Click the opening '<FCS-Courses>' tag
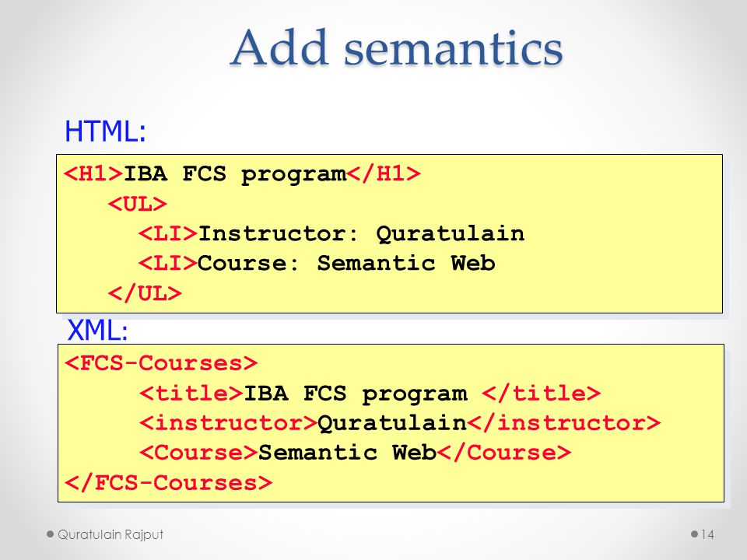 pyautogui.click(x=161, y=363)
